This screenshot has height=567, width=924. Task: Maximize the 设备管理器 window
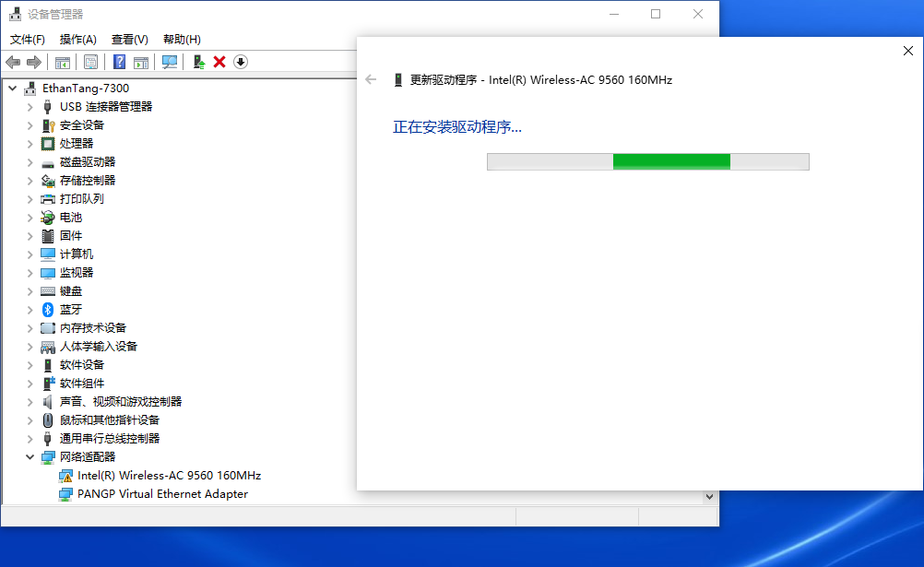pos(656,14)
